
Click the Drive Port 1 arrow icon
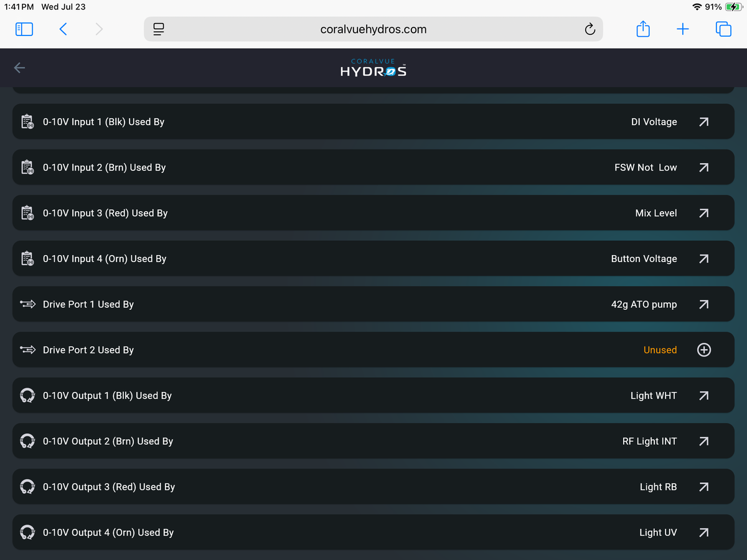coord(27,304)
